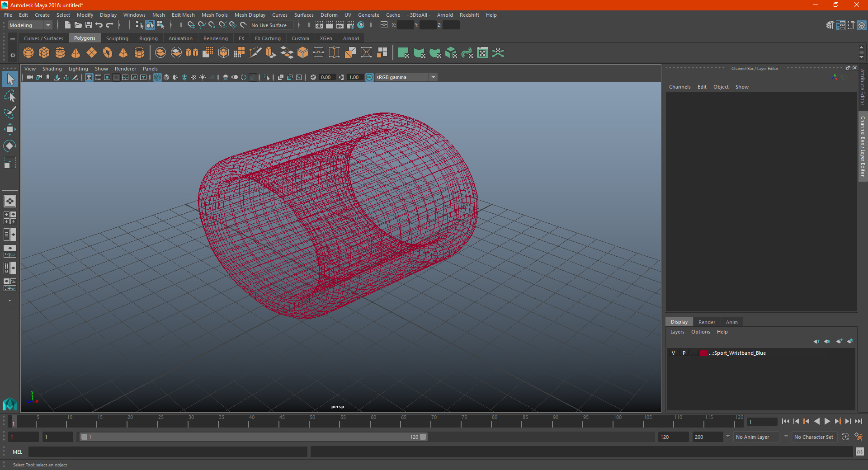Switch to the Sculpting shelf tab

(x=117, y=38)
